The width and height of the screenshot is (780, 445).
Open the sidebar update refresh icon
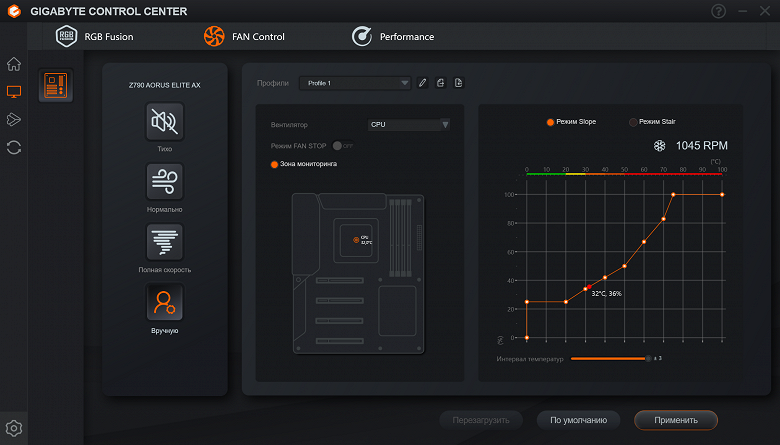[14, 148]
